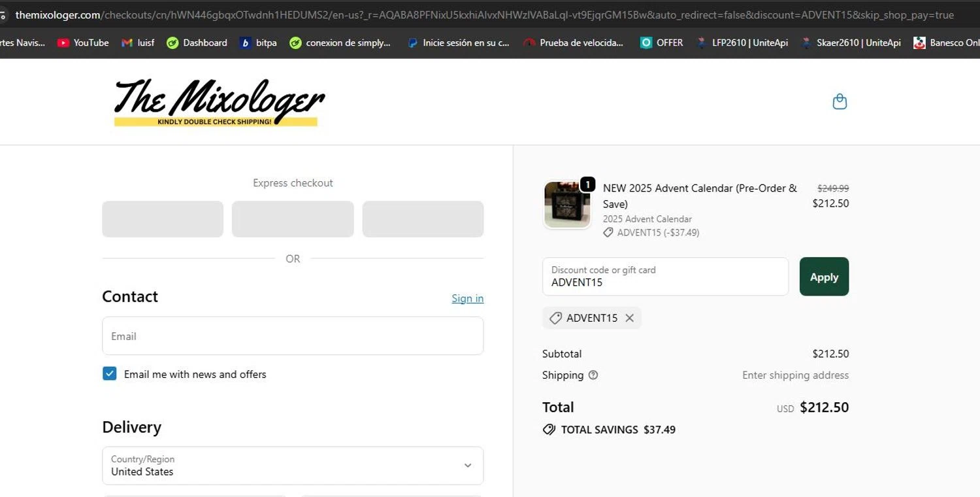Click the Shipping help question-mark icon
The image size is (980, 497).
[593, 375]
